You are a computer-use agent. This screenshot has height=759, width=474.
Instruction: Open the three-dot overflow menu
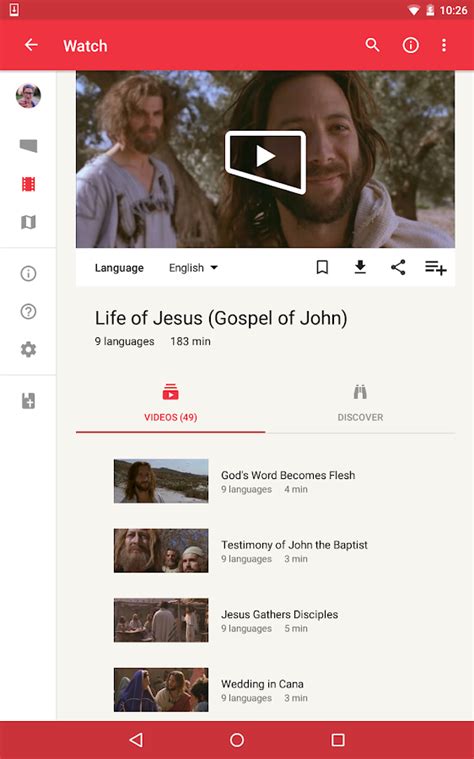pyautogui.click(x=444, y=45)
